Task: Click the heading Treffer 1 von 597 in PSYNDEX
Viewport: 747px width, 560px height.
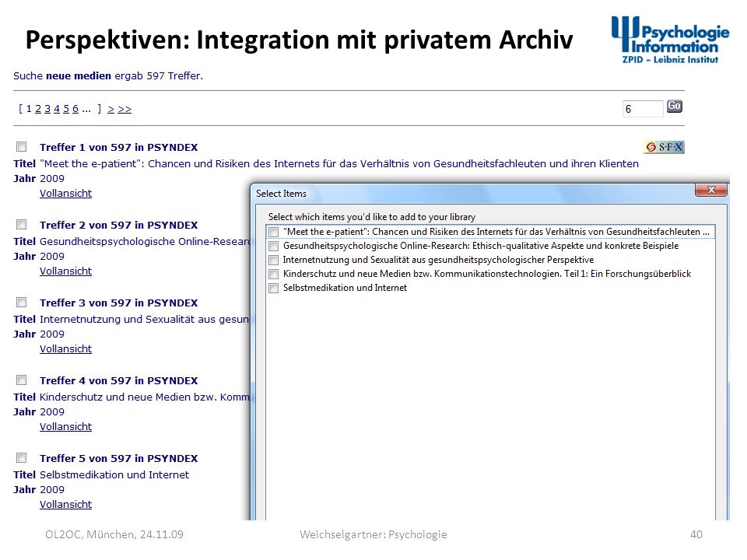Action: (118, 147)
